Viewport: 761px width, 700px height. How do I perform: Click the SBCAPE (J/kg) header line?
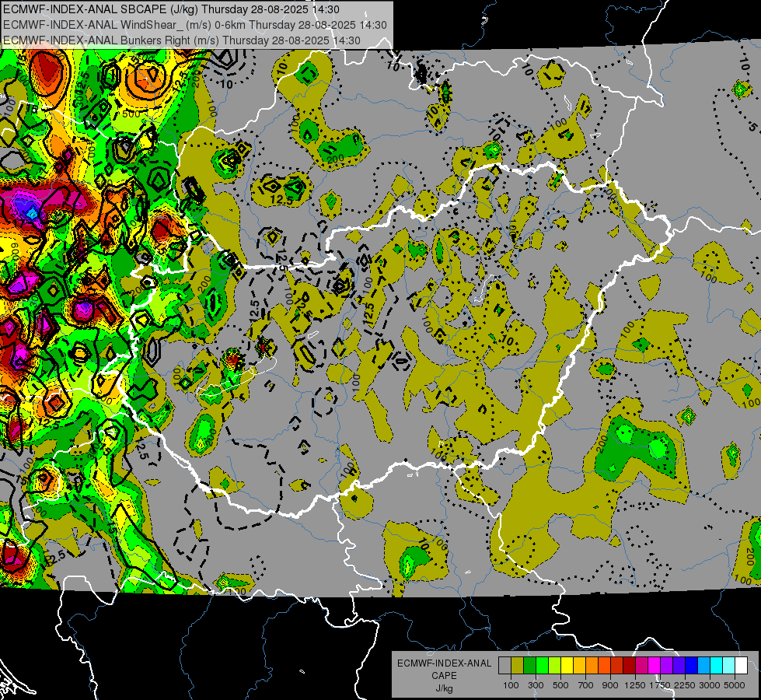[x=171, y=9]
